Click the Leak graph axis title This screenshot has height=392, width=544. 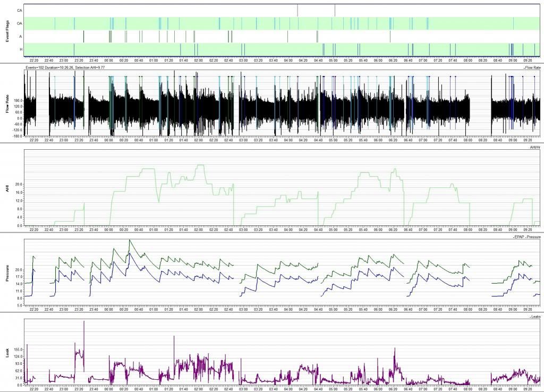pos(8,352)
